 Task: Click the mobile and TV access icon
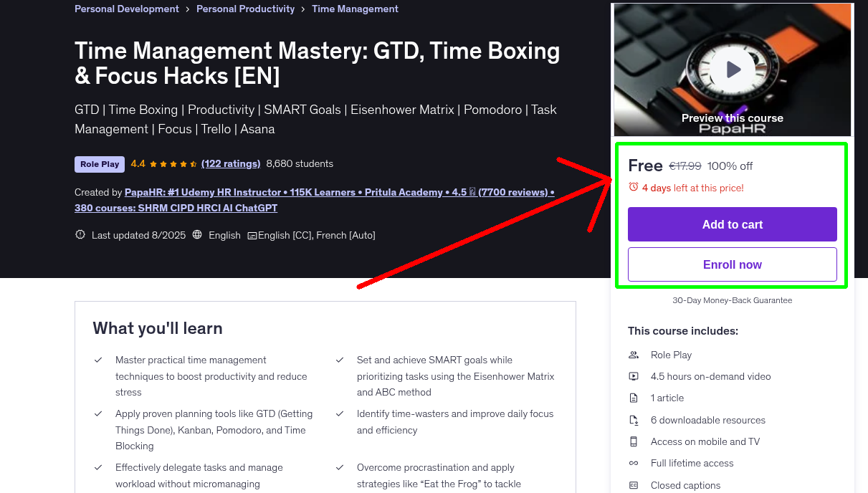[x=634, y=441]
